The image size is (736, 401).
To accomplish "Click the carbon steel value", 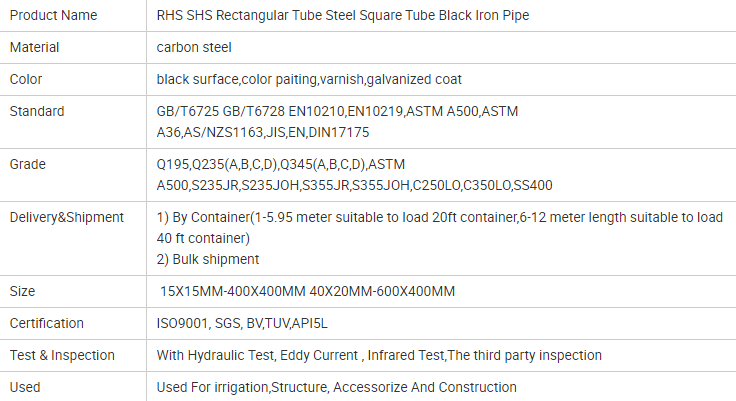I will (194, 47).
